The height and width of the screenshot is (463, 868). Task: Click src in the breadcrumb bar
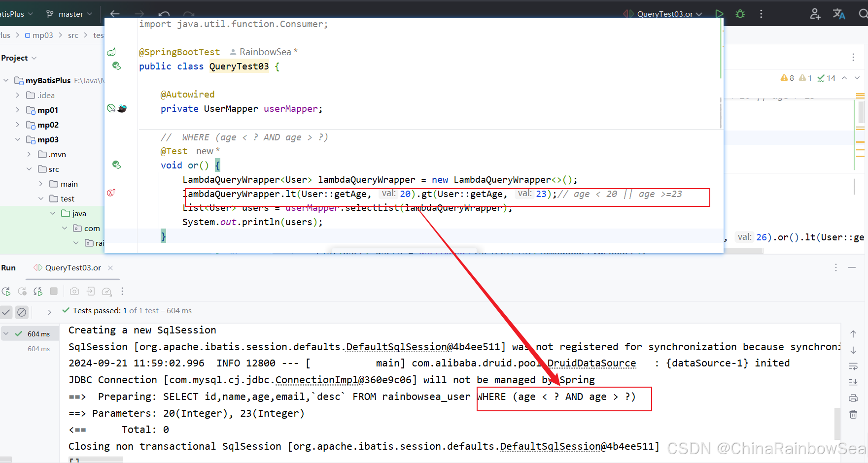tap(73, 35)
